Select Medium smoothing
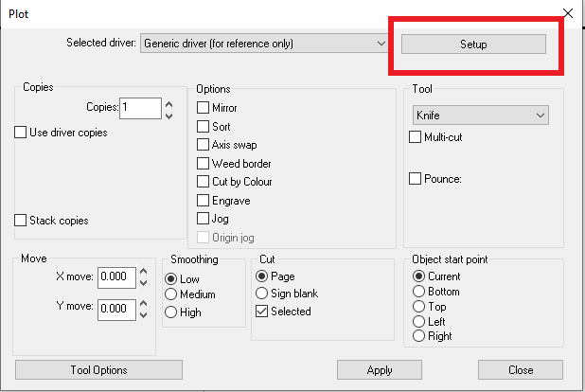Viewport: 585px width, 392px height. [x=171, y=294]
